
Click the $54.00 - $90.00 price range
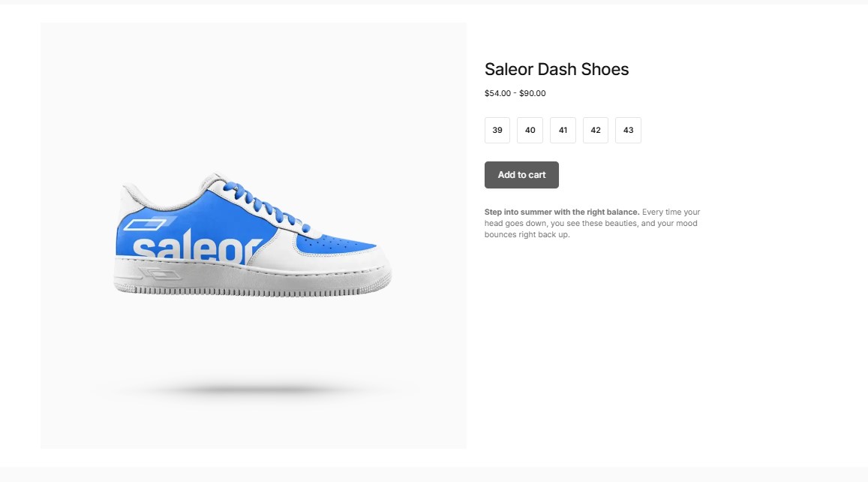tap(515, 93)
